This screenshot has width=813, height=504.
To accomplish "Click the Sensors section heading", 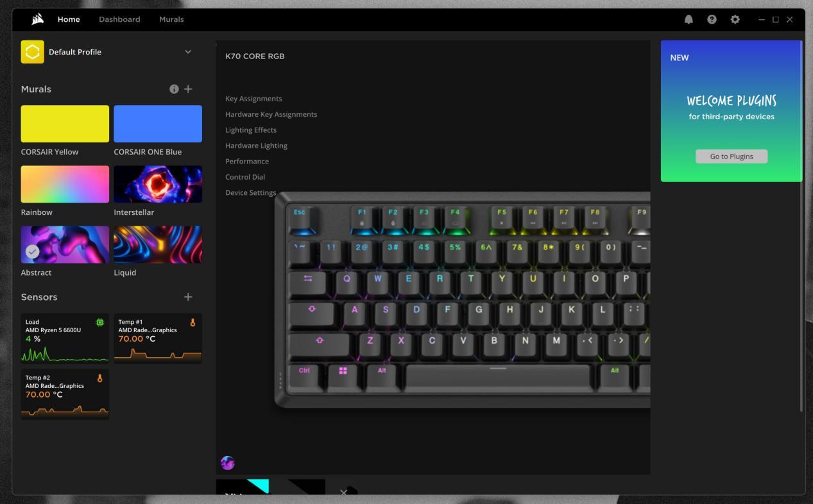I will point(39,297).
